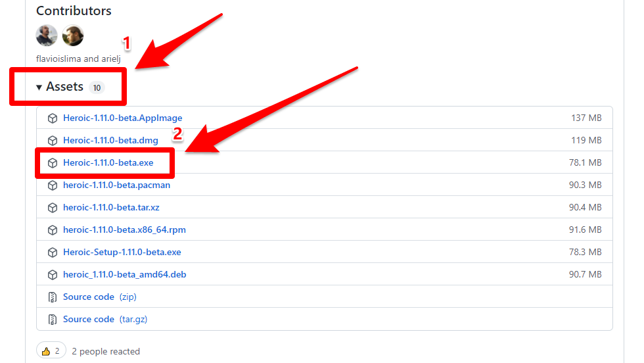644x363 pixels.
Task: Download heroic-1.11.0-beta.x86_64.rpm package
Action: point(124,230)
